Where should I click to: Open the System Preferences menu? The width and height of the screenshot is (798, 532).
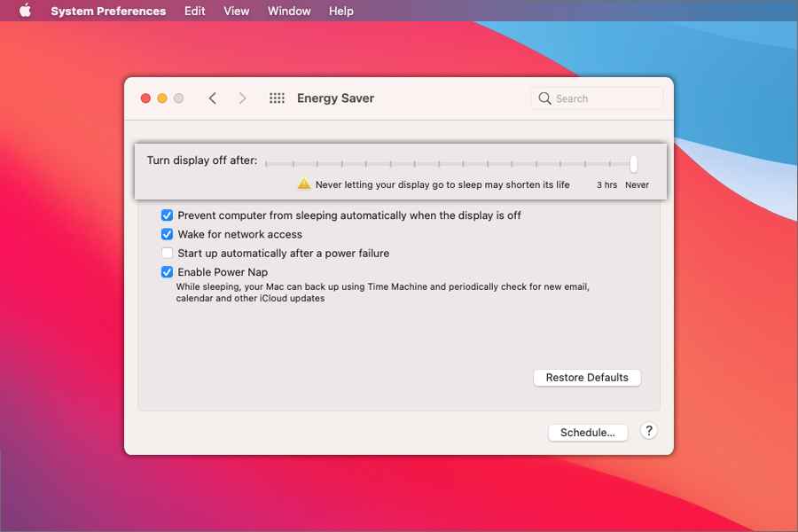tap(108, 12)
